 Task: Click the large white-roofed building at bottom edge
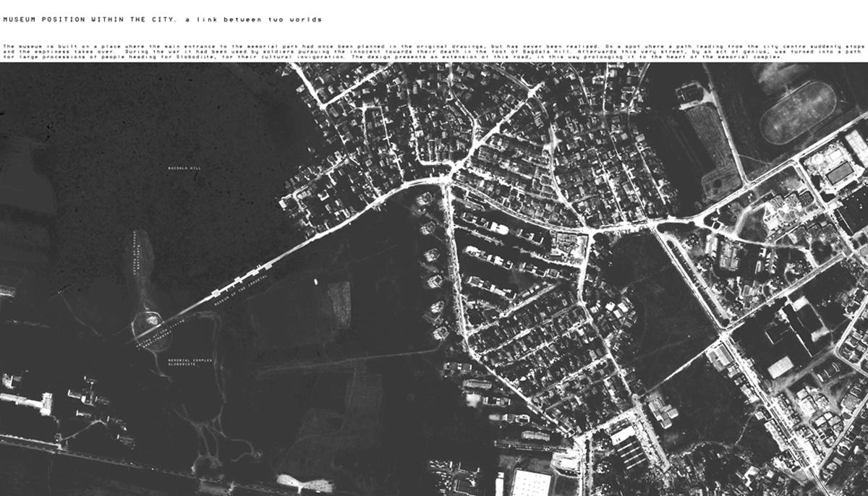531,484
